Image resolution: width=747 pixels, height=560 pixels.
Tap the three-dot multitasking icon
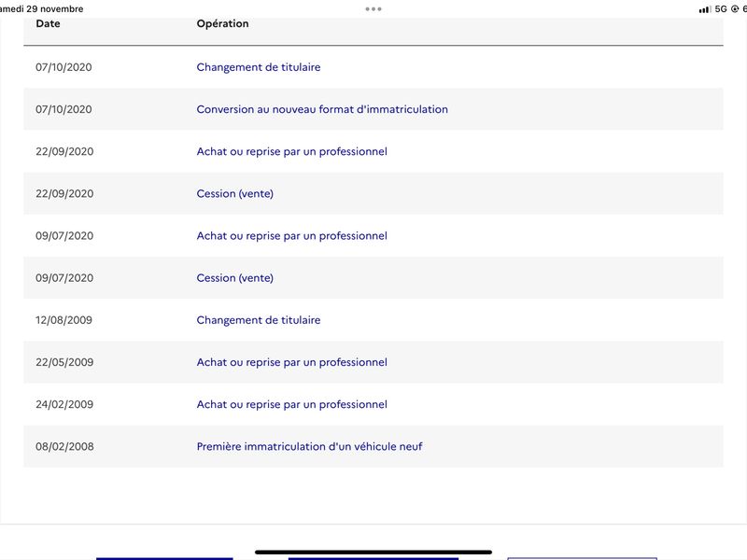tap(373, 8)
